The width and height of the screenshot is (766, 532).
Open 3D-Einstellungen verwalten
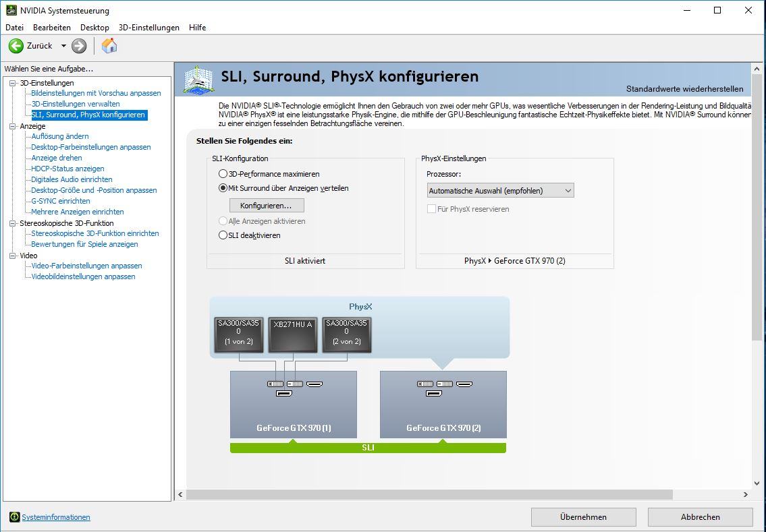[x=76, y=104]
